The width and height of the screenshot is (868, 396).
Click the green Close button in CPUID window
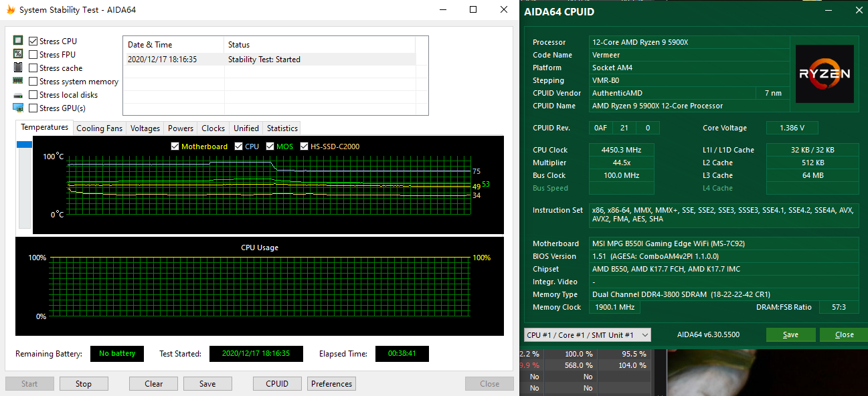click(844, 334)
